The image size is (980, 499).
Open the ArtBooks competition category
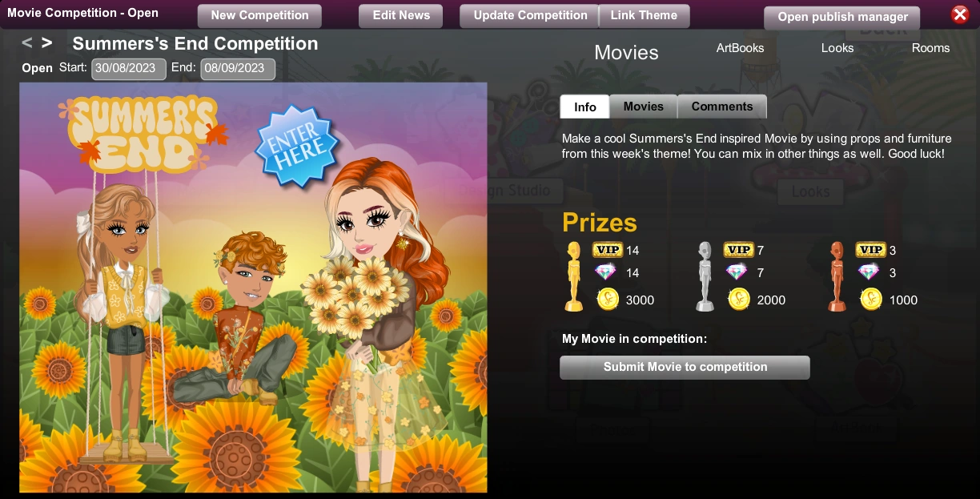point(740,48)
